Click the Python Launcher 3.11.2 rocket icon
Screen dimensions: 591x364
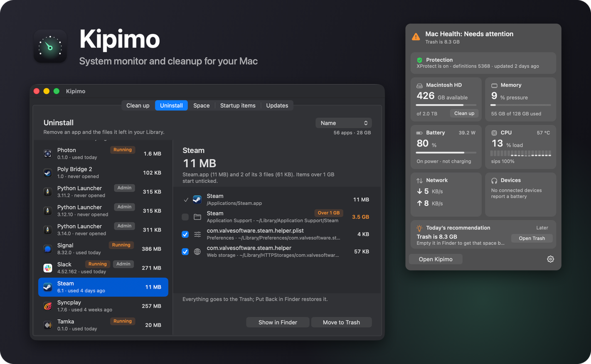tap(48, 192)
